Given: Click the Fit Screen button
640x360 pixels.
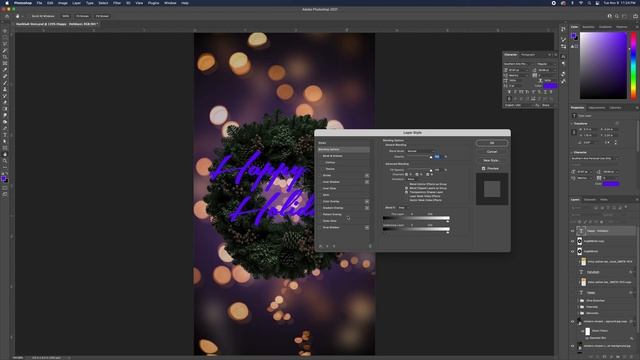Looking at the screenshot, I should pyautogui.click(x=82, y=16).
